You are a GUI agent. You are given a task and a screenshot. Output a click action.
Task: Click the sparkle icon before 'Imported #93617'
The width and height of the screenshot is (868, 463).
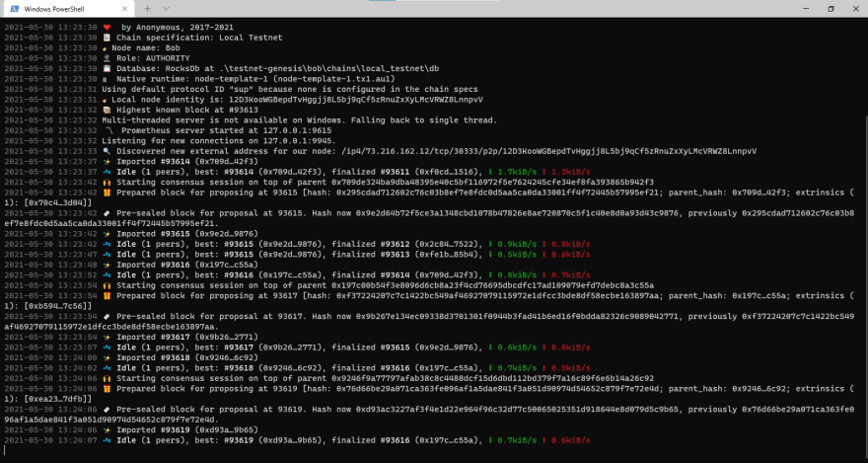click(107, 338)
